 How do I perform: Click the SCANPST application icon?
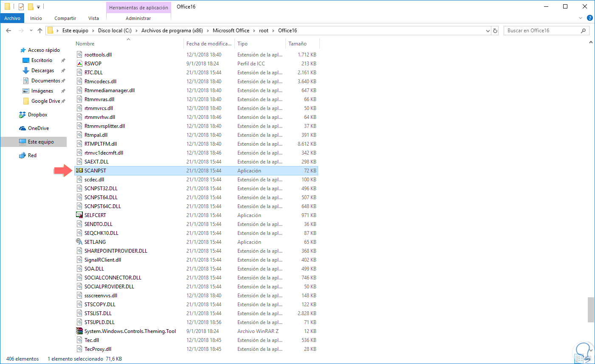[x=79, y=171]
